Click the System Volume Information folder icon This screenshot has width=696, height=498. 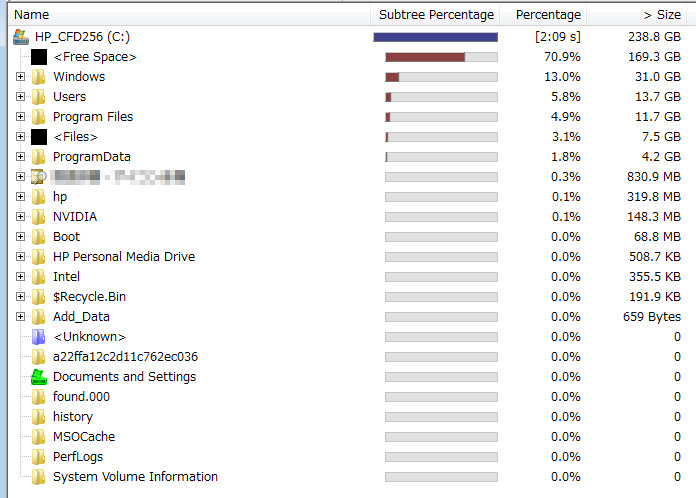pos(39,477)
